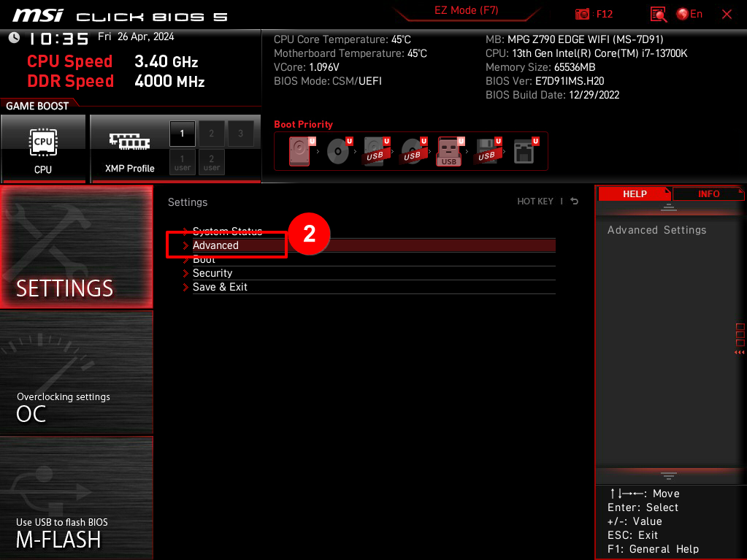Image resolution: width=747 pixels, height=560 pixels.
Task: Expand the Security settings entry
Action: [212, 273]
